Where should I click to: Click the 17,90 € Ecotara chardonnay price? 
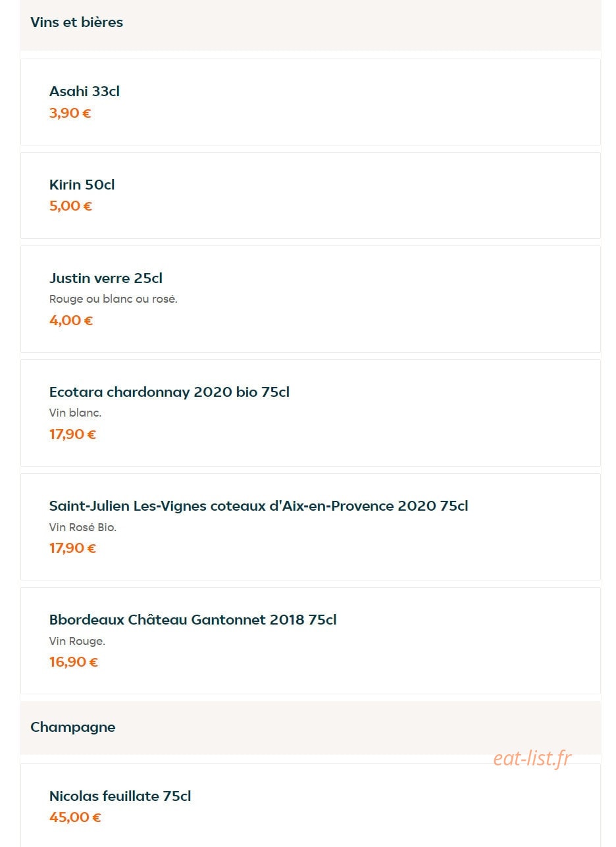click(72, 434)
